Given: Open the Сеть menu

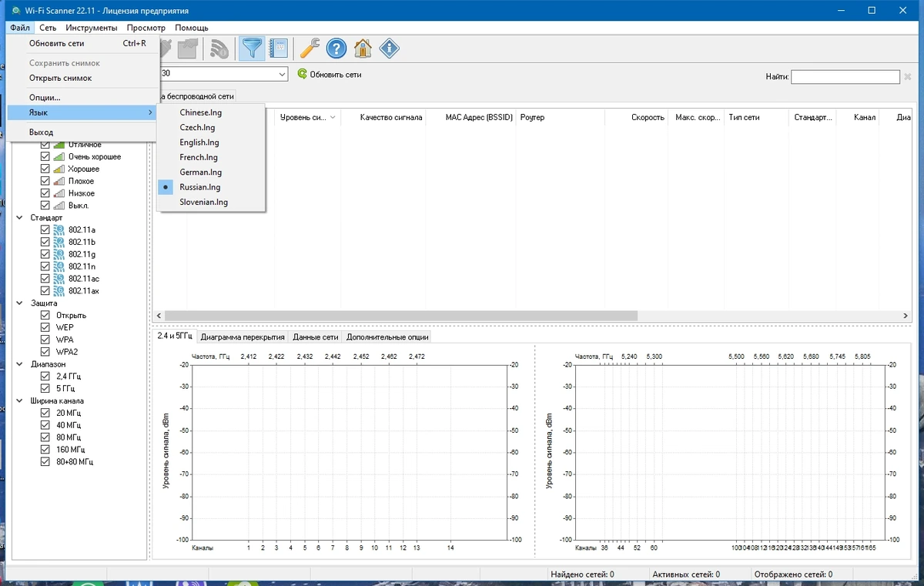Looking at the screenshot, I should pyautogui.click(x=48, y=28).
